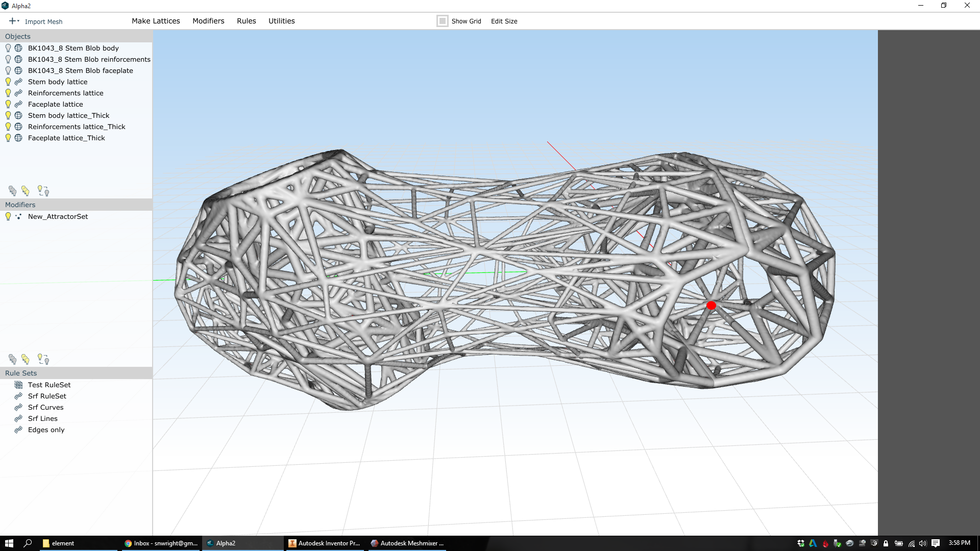Hide the Stem body lattice_Thick object

8,115
